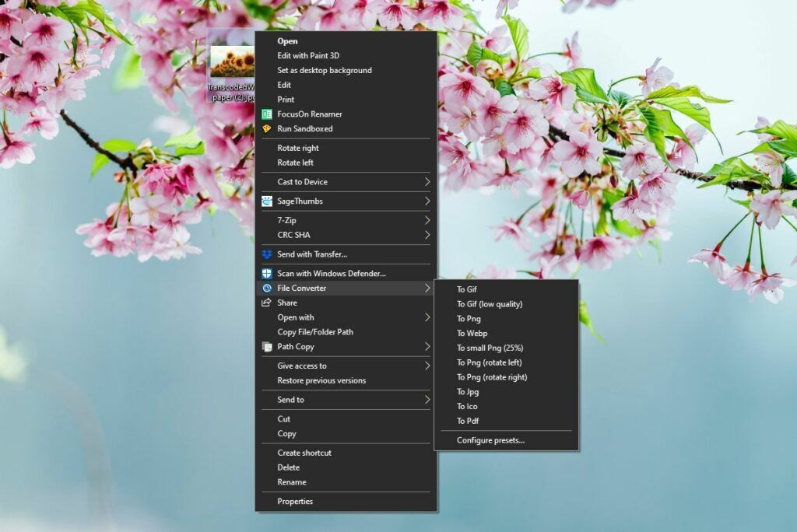Expand the 7-Zip submenu chevron
The height and width of the screenshot is (532, 797).
pos(427,220)
